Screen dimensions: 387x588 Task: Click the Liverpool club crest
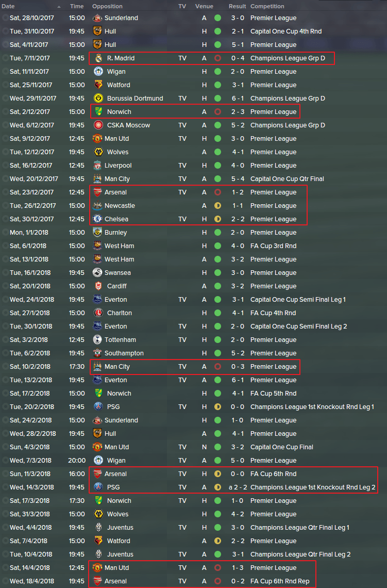click(97, 166)
